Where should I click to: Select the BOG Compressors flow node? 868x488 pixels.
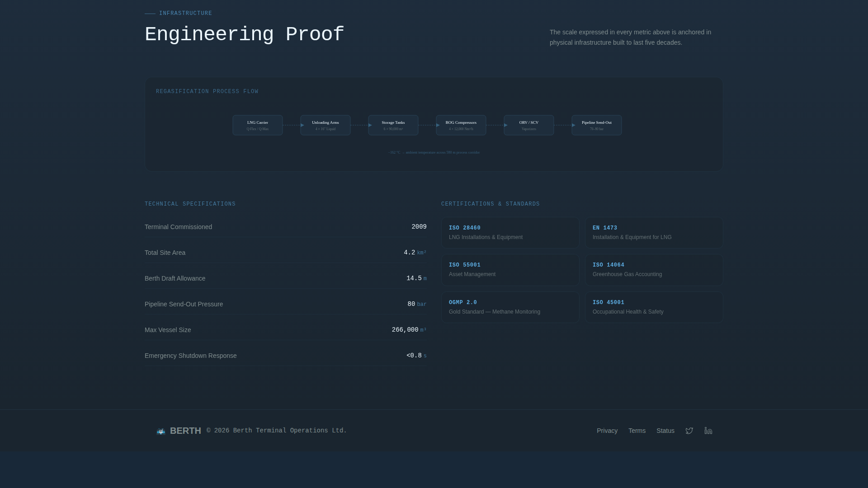pyautogui.click(x=461, y=125)
